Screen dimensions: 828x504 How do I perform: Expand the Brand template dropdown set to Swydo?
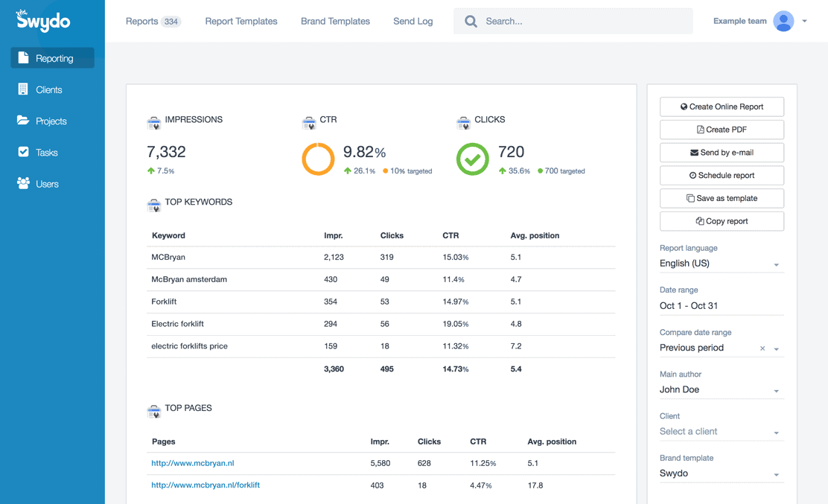[x=720, y=473]
